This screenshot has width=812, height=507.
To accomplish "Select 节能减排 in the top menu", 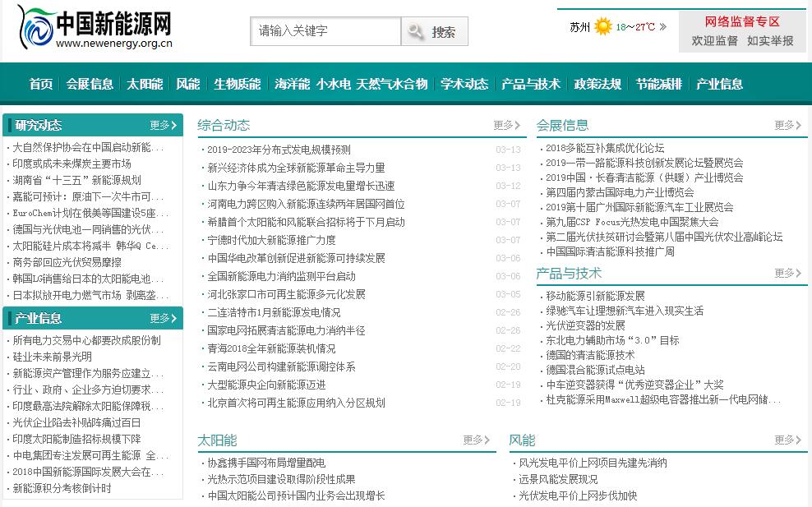I will tap(658, 84).
